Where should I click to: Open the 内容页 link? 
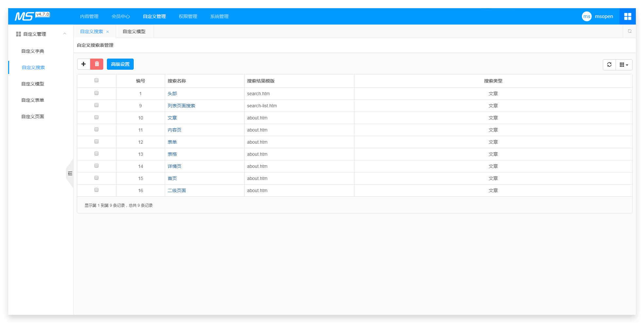pos(175,130)
